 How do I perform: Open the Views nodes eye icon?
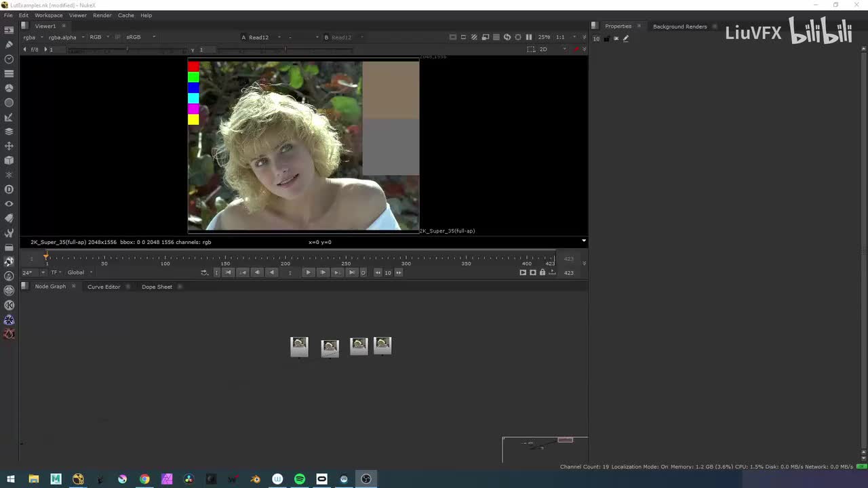point(9,203)
